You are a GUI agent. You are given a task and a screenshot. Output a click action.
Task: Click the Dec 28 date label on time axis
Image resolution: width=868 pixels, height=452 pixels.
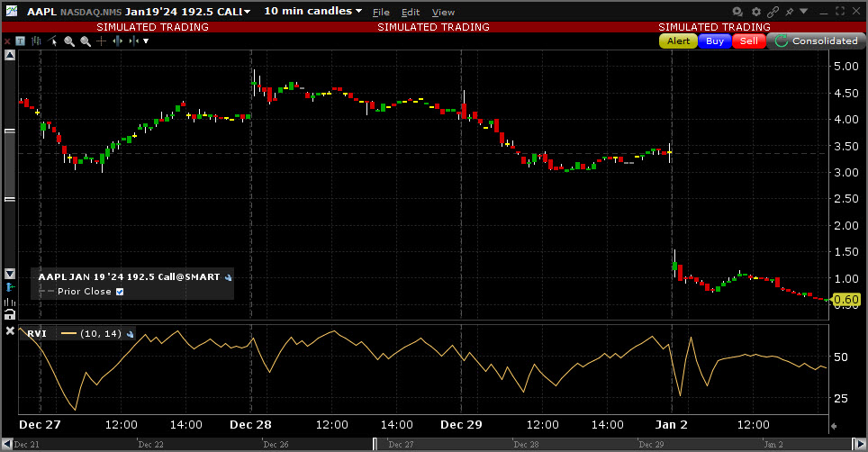(250, 425)
